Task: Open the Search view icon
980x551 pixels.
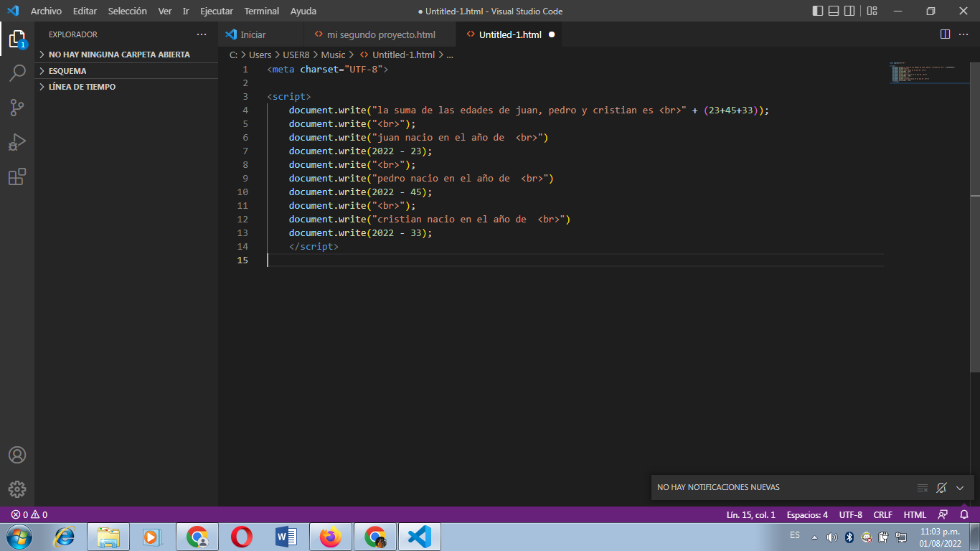Action: pyautogui.click(x=17, y=73)
